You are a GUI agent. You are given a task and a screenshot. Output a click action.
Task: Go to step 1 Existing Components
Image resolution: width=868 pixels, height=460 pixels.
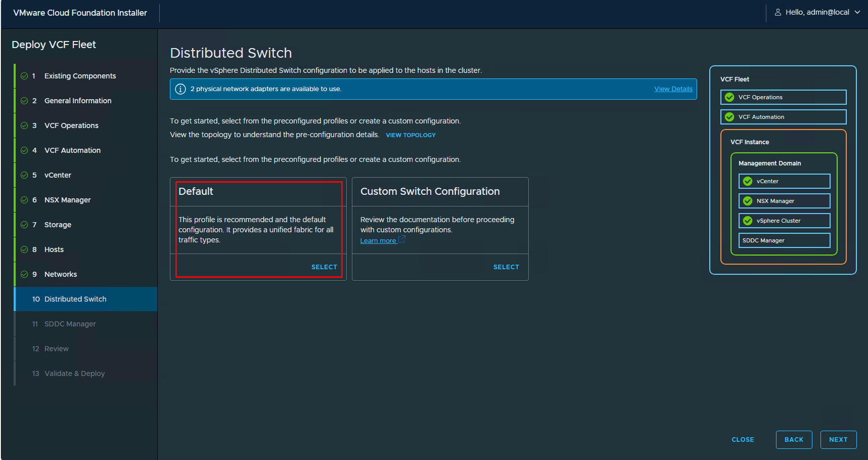[85, 76]
